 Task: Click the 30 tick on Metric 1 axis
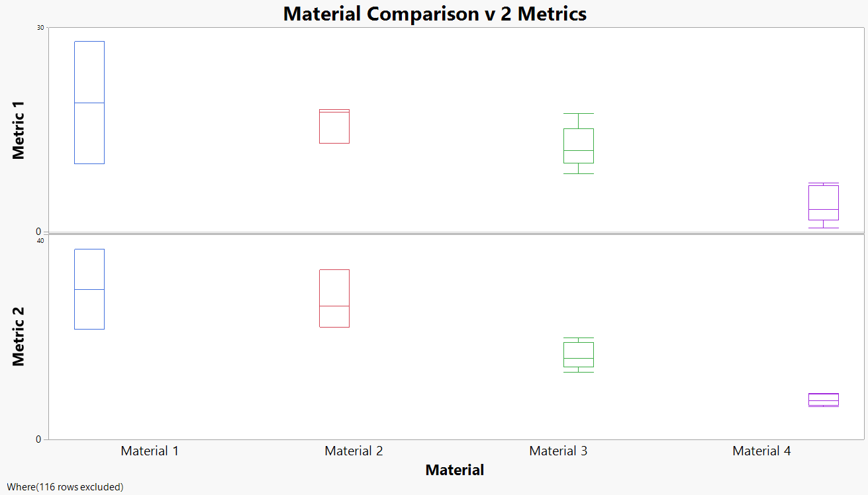click(40, 28)
